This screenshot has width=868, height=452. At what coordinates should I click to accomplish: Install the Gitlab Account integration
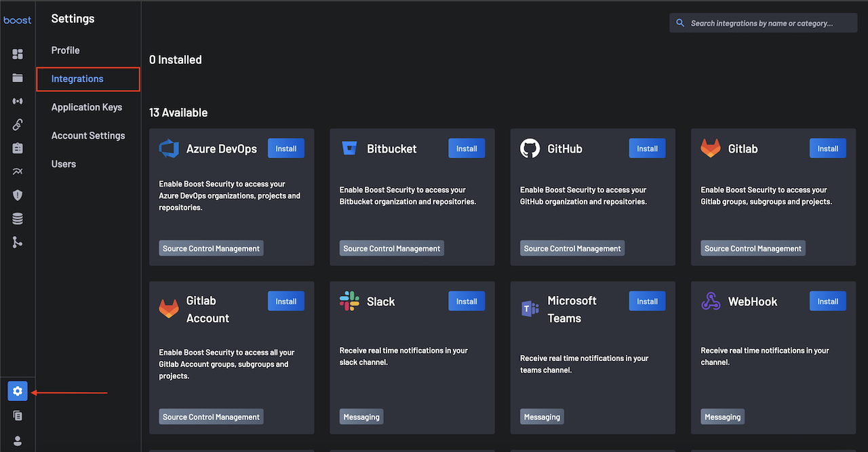coord(286,301)
